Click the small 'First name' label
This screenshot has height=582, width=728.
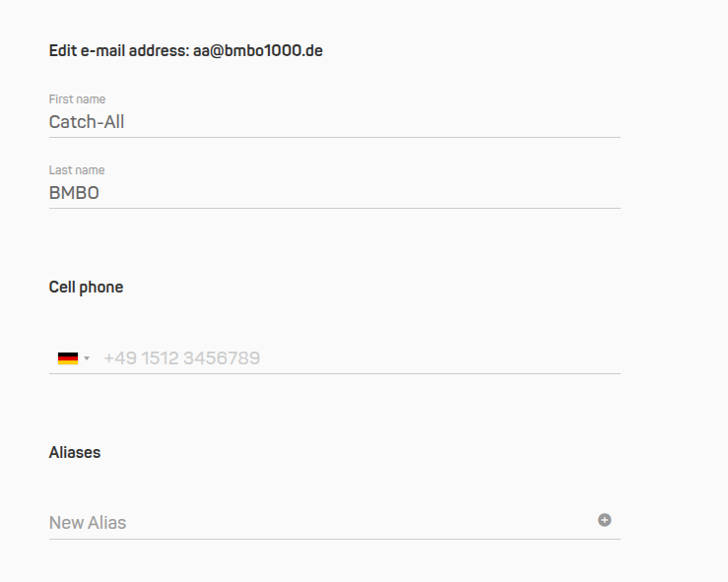tap(77, 99)
